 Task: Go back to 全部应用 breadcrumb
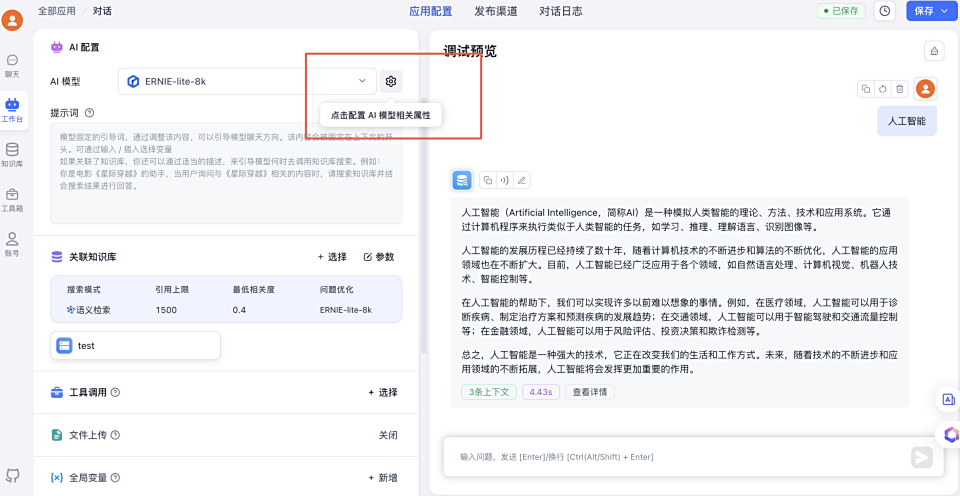(57, 11)
